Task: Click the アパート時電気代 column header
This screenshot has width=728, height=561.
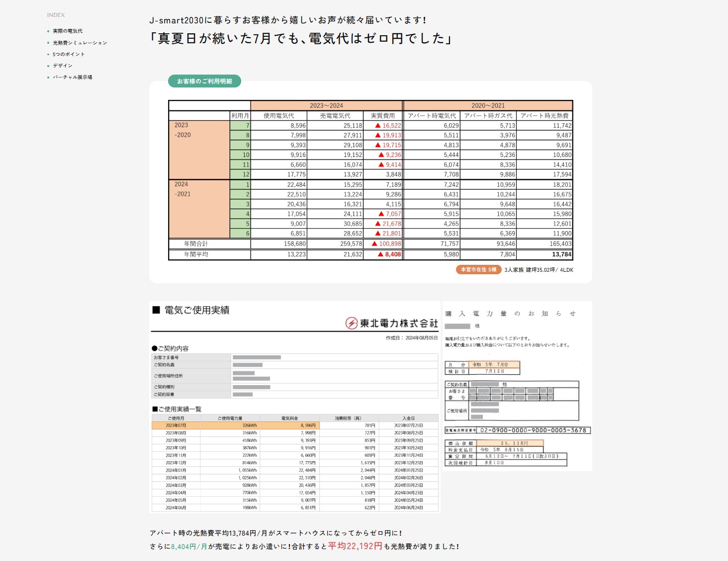Action: pyautogui.click(x=432, y=115)
